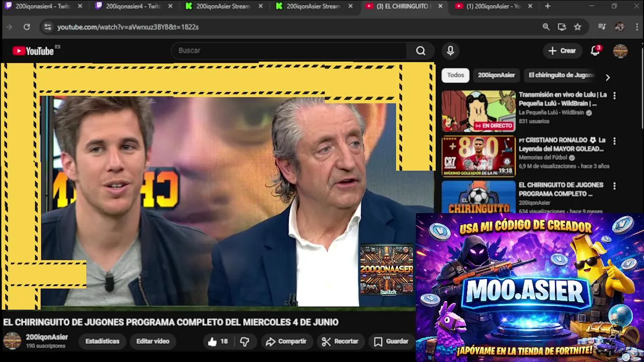Open 'Transmisión en vivo de Lulu' title

tap(562, 99)
